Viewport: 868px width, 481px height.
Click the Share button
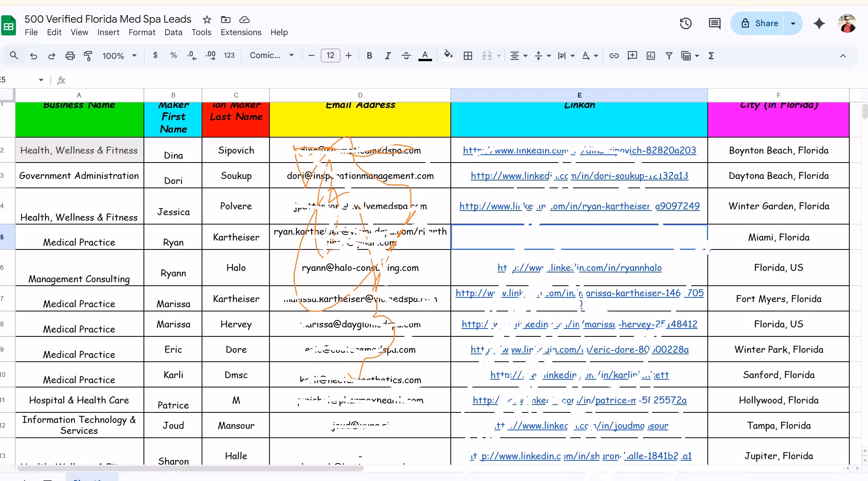coord(759,23)
